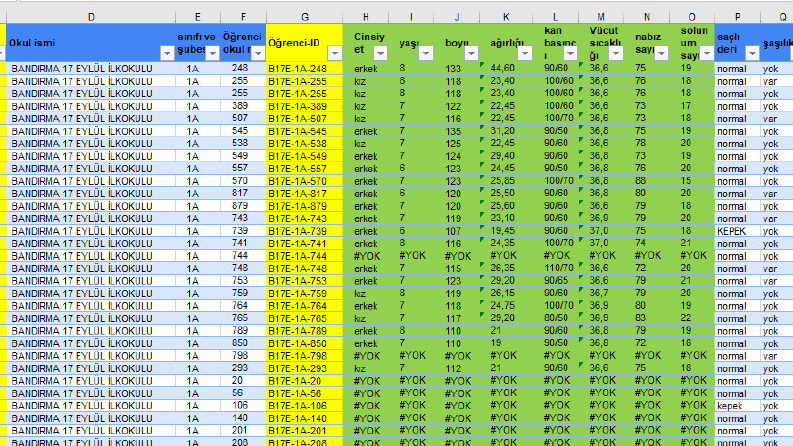Screen dimensions: 793x446
Task: Click blood pressure cell 80/50
Action: click(555, 319)
